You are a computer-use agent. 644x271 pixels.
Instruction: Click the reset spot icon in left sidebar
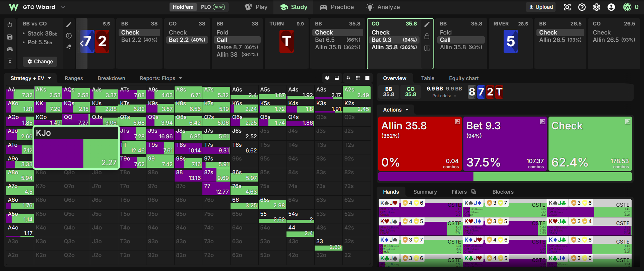click(10, 25)
